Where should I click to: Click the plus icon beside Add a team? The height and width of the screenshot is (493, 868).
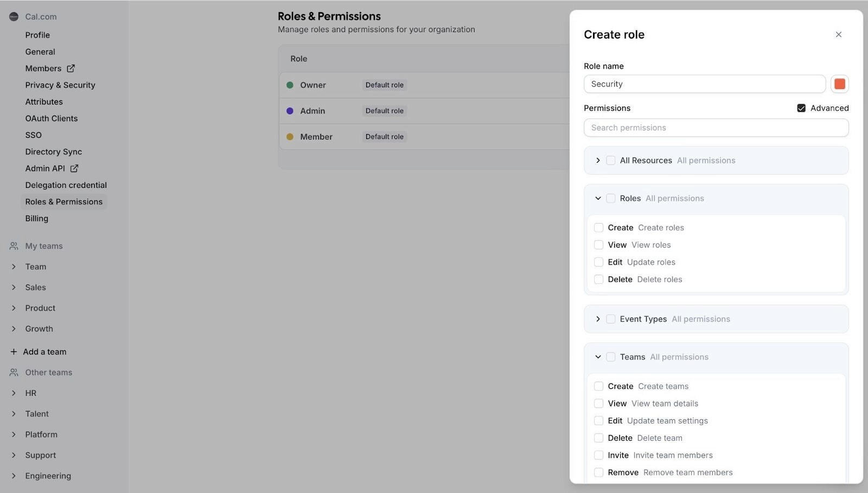pyautogui.click(x=13, y=351)
